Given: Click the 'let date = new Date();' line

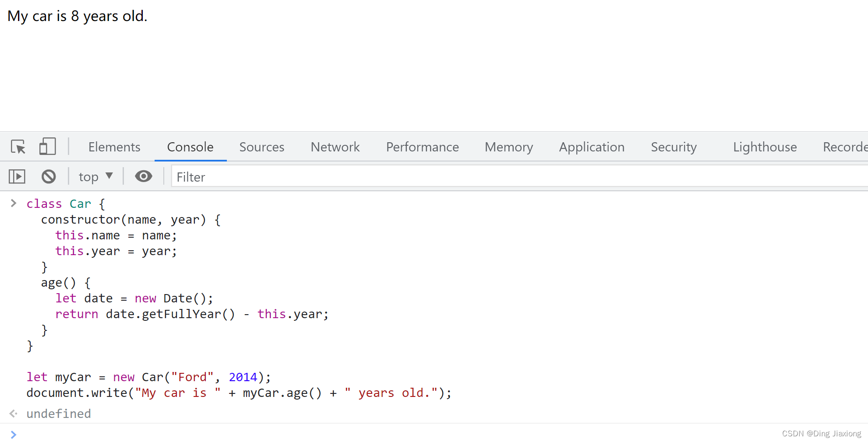Looking at the screenshot, I should pyautogui.click(x=134, y=298).
